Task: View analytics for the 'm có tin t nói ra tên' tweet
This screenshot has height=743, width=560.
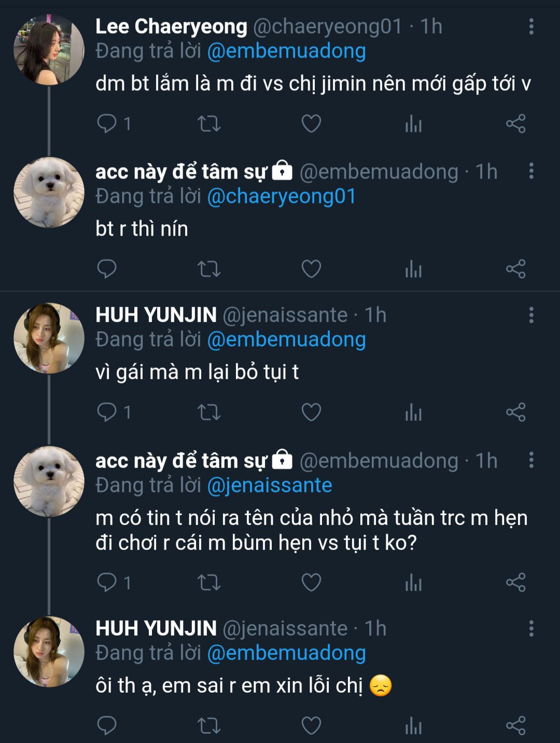Action: pyautogui.click(x=413, y=583)
